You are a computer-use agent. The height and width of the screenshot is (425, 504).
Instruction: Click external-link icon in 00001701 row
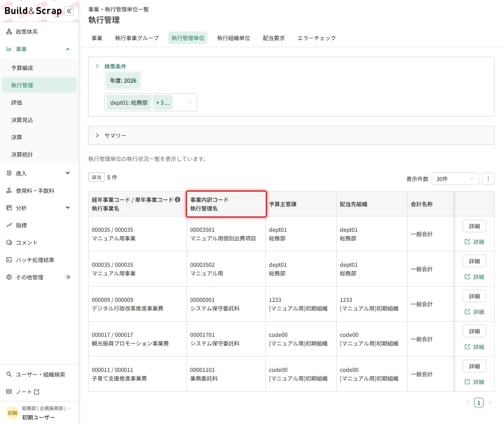[467, 347]
